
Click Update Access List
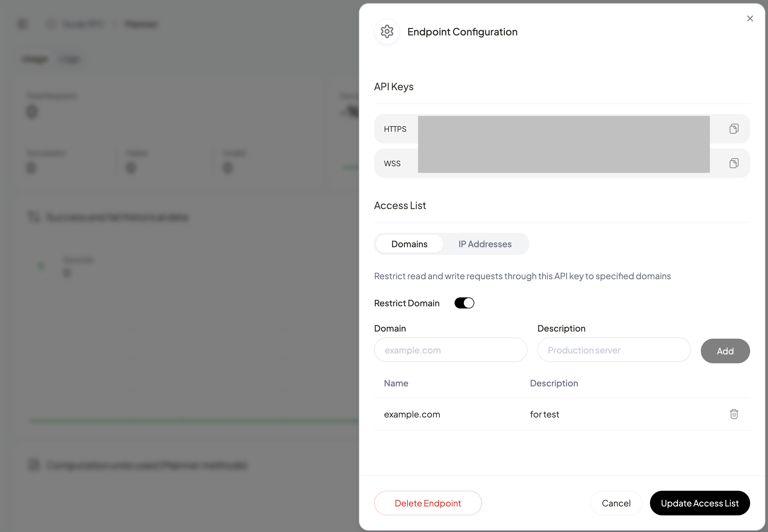click(700, 503)
